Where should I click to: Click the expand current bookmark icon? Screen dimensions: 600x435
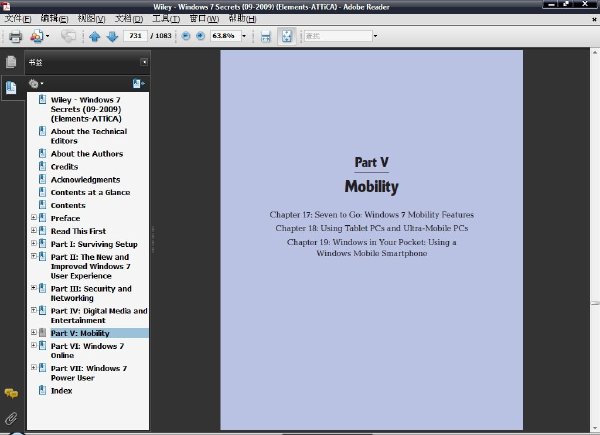click(x=139, y=83)
